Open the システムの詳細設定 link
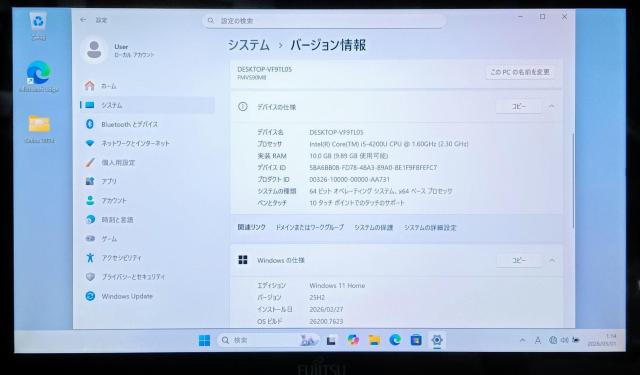Image resolution: width=640 pixels, height=375 pixels. click(430, 227)
